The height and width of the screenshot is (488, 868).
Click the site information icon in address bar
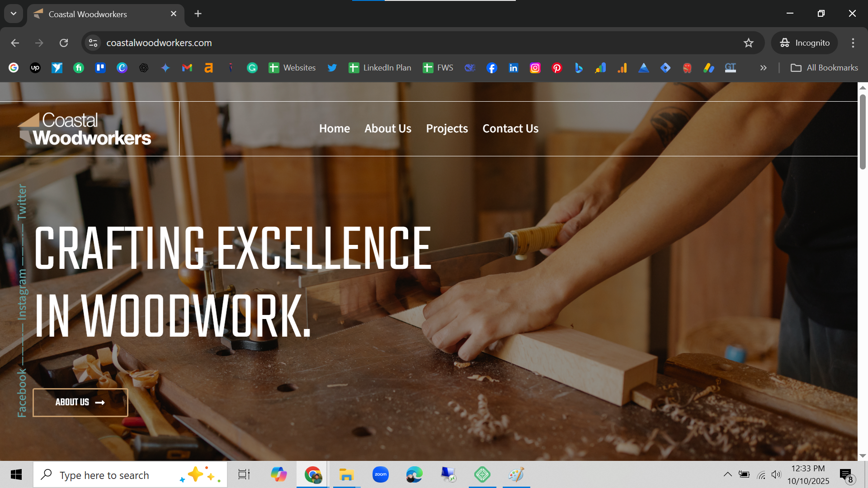click(x=93, y=43)
